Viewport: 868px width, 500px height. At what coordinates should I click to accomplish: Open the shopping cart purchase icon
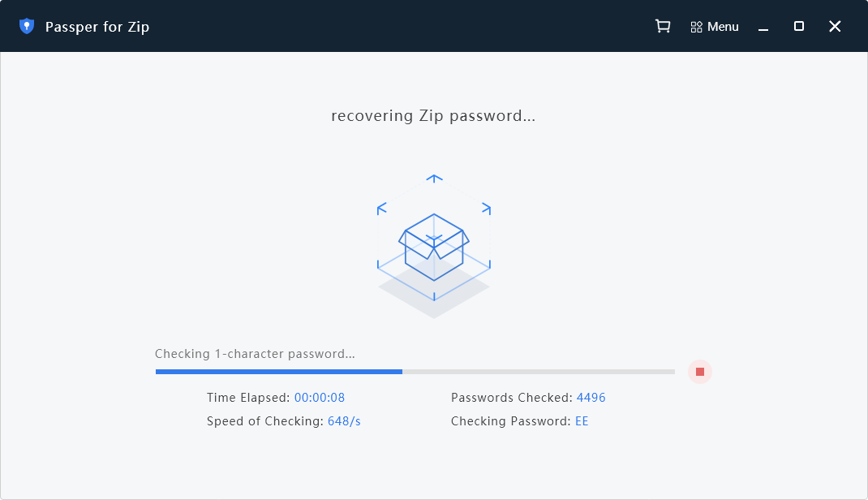click(663, 26)
